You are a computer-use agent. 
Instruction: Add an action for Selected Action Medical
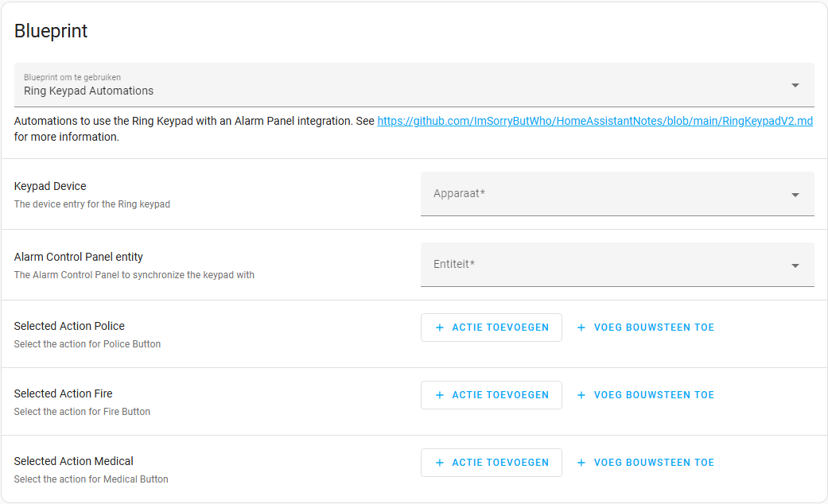(x=491, y=463)
